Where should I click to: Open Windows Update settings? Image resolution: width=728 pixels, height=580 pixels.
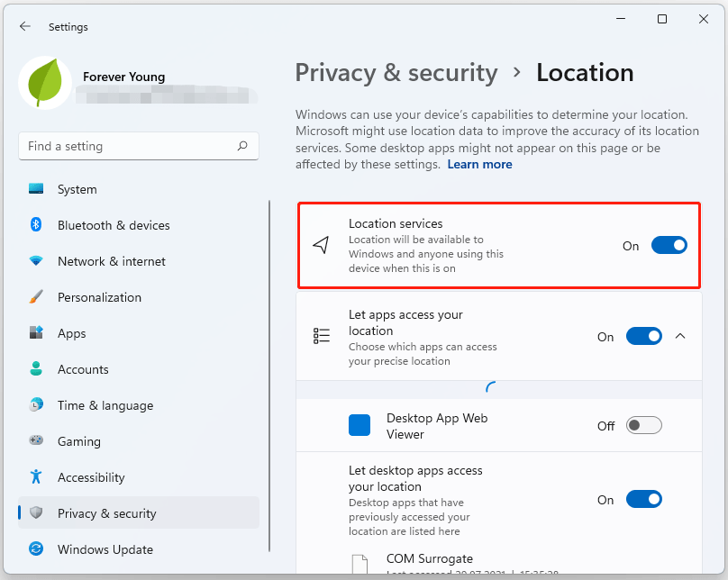139,549
